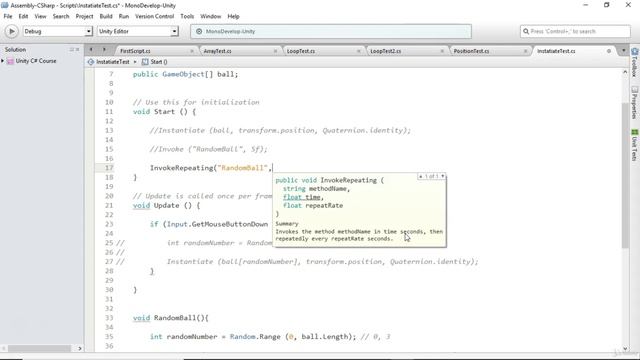Screen dimensions: 640x360
Task: Close the Solution pad
Action: click(78, 49)
